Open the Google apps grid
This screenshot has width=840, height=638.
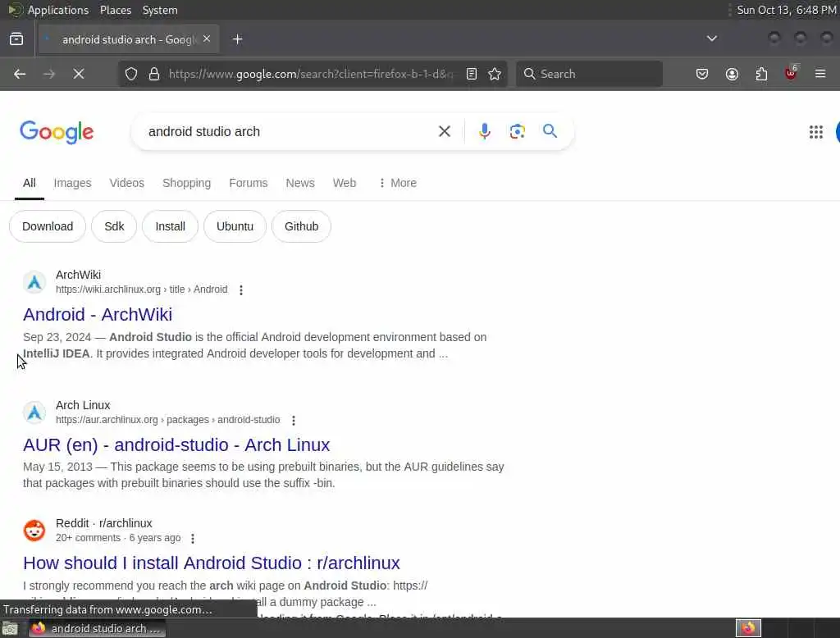click(816, 132)
